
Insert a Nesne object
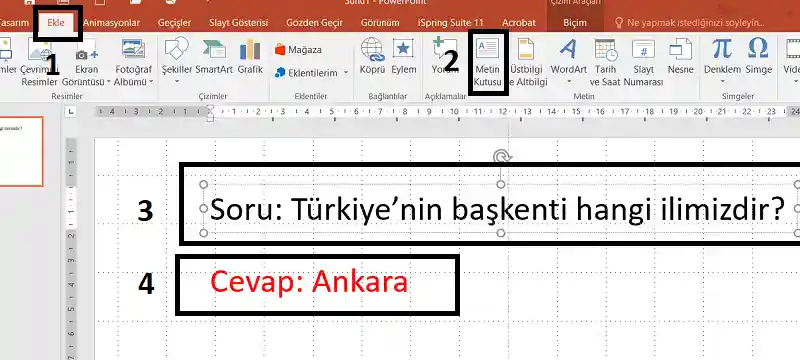[681, 57]
